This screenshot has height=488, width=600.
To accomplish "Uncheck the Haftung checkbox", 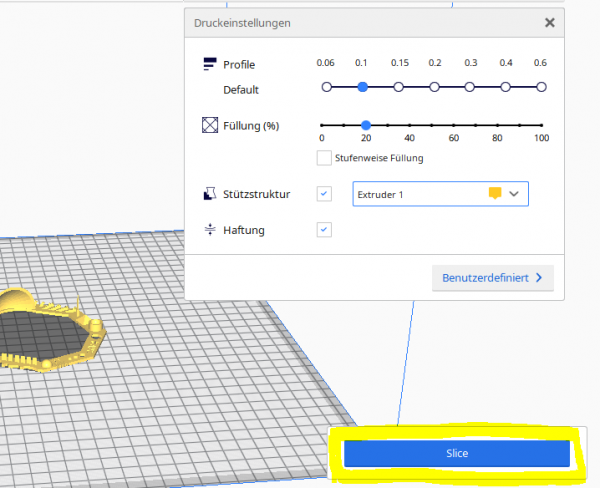I will tap(324, 229).
